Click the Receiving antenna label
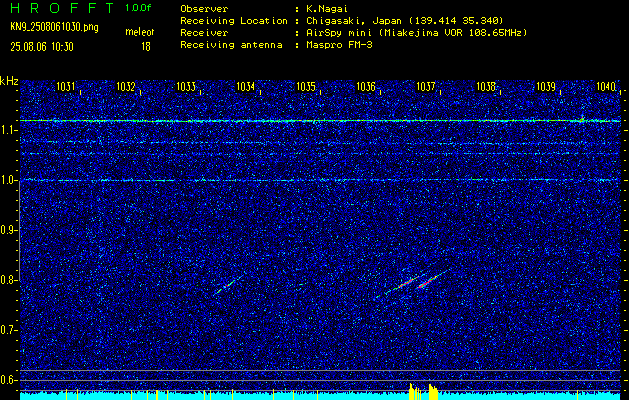 (x=231, y=45)
